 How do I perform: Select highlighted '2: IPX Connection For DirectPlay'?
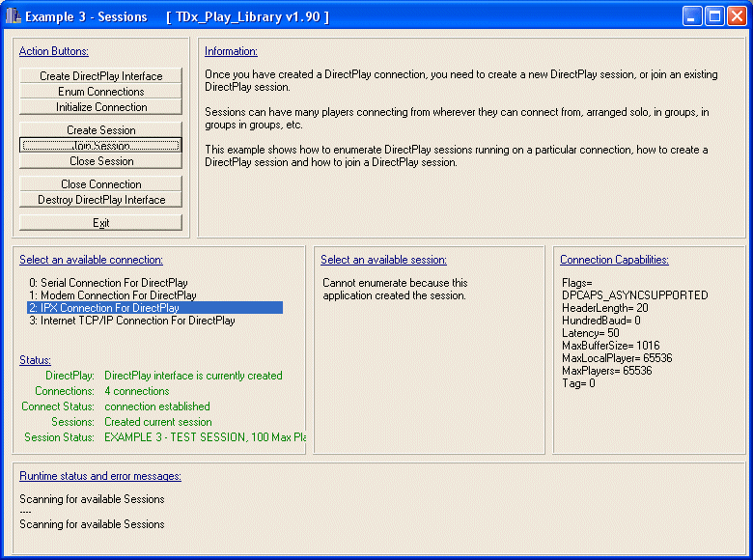[154, 307]
